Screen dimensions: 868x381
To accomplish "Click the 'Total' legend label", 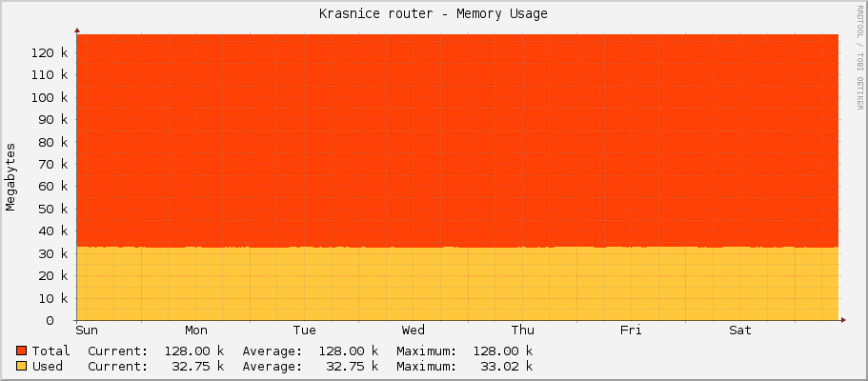I will pos(50,351).
